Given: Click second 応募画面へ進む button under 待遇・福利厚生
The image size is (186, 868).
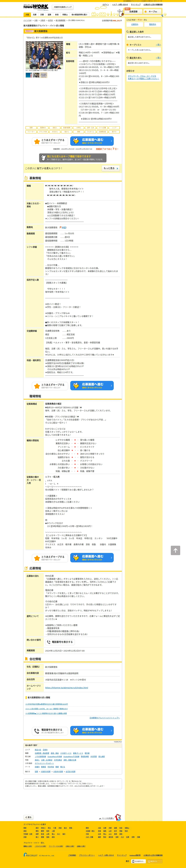Looking at the screenshot, I should [92, 386].
